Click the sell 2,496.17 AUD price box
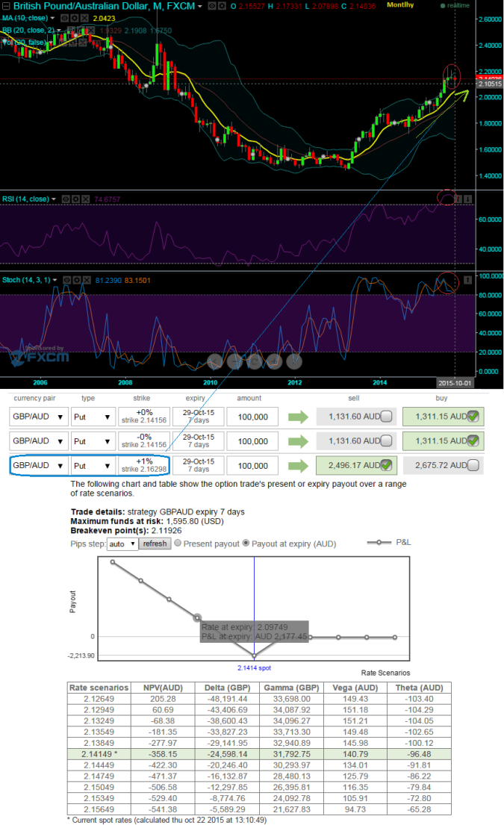 click(x=355, y=466)
